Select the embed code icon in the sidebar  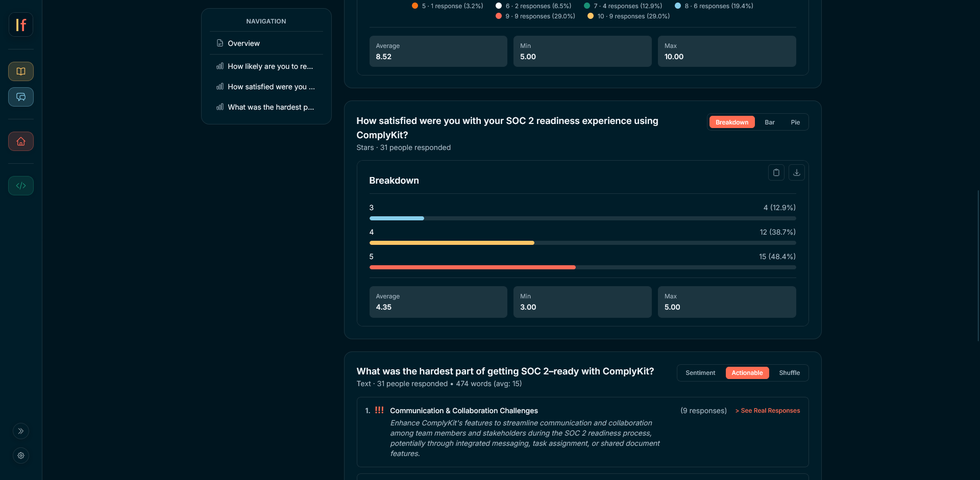point(21,186)
